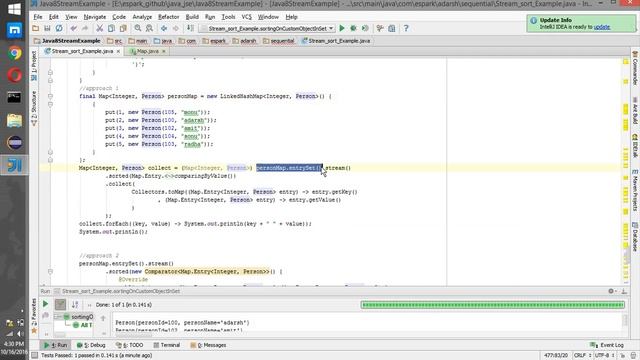Click the sequential breadcrumb folder
Screen dimensions: 640x360
(x=279, y=41)
